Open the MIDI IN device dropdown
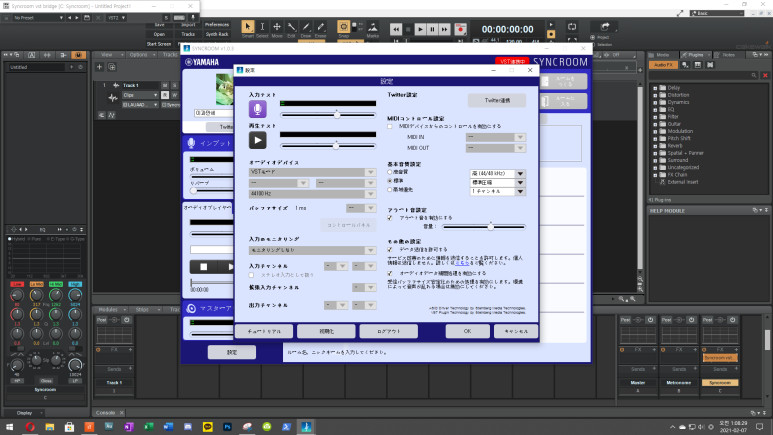Screen dimensions: 773x435 click(495, 137)
